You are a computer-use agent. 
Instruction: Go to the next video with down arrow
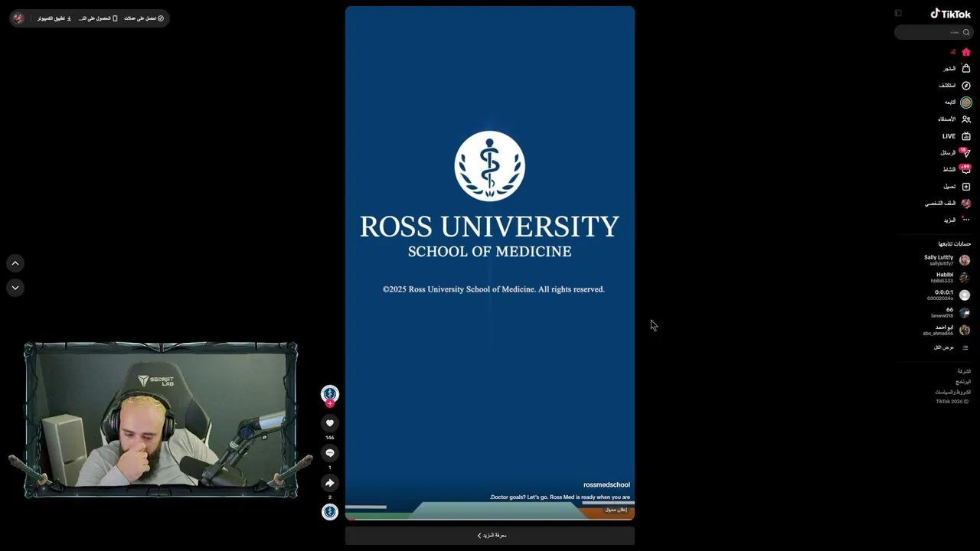tap(15, 288)
